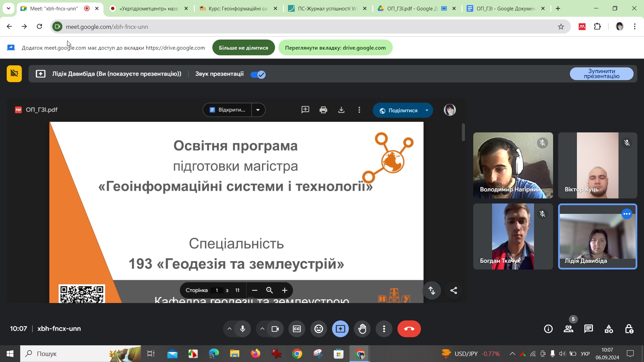Click the download icon for ОП_ГЗІ.pdf
The height and width of the screenshot is (362, 644).
[x=341, y=110]
